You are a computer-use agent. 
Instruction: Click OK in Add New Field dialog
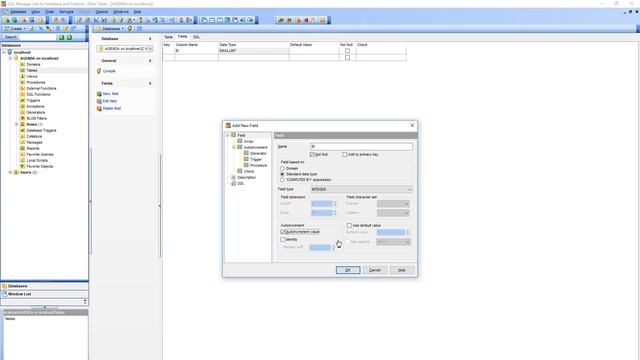pyautogui.click(x=348, y=270)
